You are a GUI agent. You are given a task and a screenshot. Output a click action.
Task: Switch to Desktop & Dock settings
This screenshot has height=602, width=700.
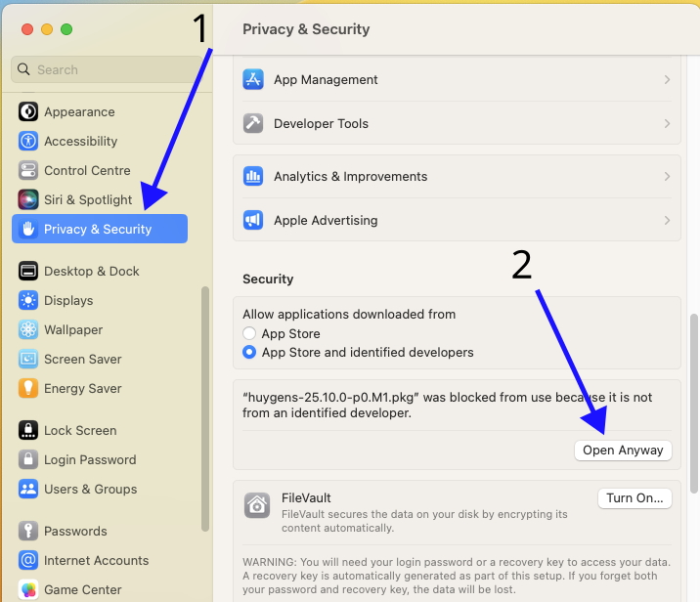(x=91, y=271)
